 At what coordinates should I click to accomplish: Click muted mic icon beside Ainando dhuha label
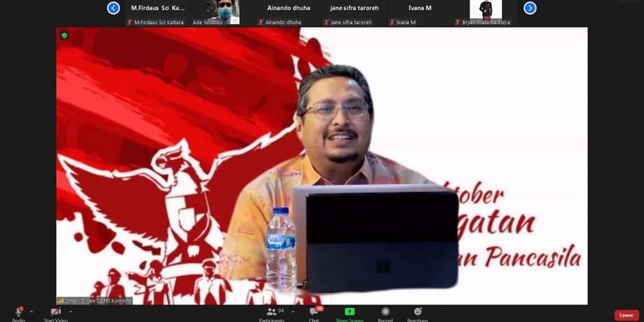pos(261,22)
